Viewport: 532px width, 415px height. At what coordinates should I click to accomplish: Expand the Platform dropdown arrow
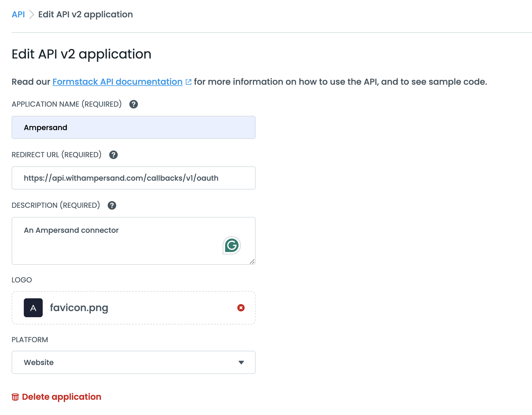(x=241, y=363)
